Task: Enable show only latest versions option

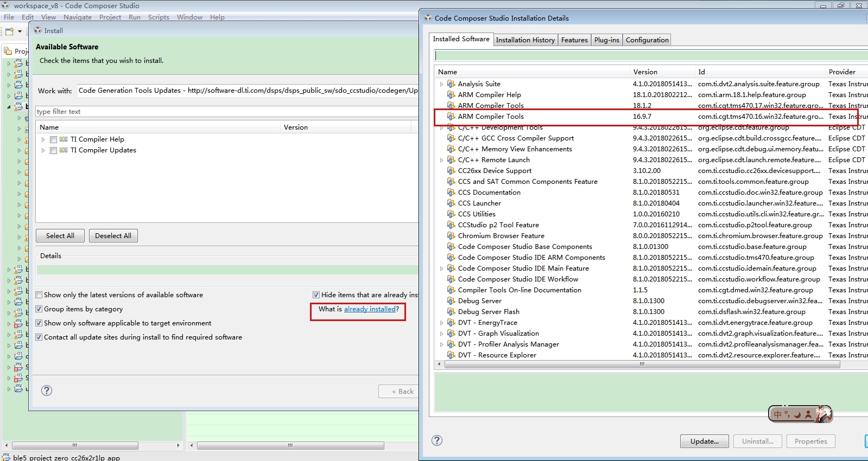Action: [x=39, y=295]
